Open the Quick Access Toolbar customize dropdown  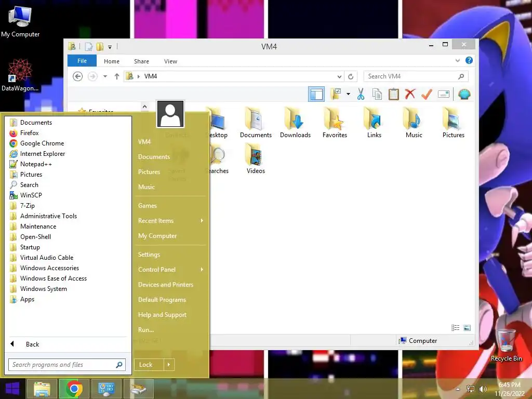tap(110, 47)
